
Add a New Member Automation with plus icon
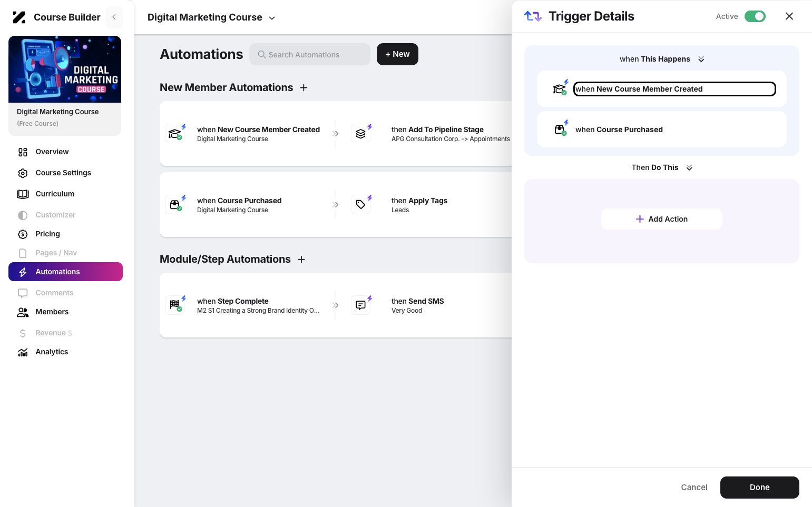304,88
